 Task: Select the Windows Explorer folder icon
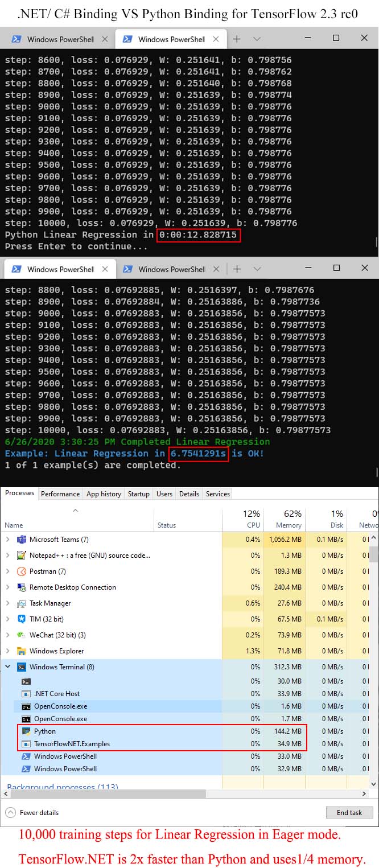click(x=22, y=651)
